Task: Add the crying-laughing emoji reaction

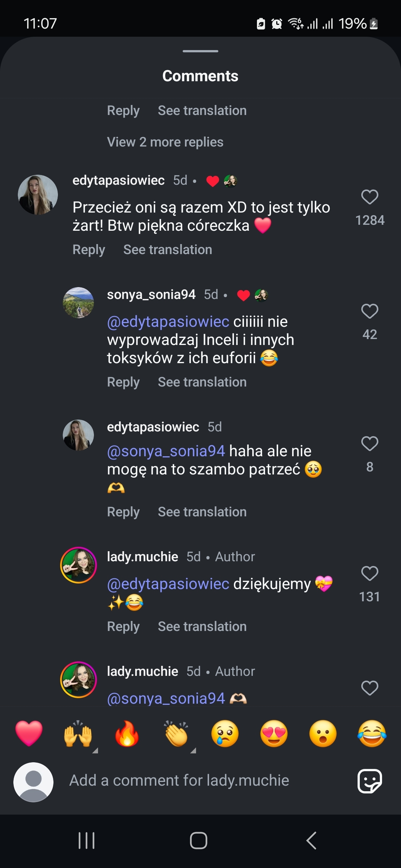Action: [372, 733]
